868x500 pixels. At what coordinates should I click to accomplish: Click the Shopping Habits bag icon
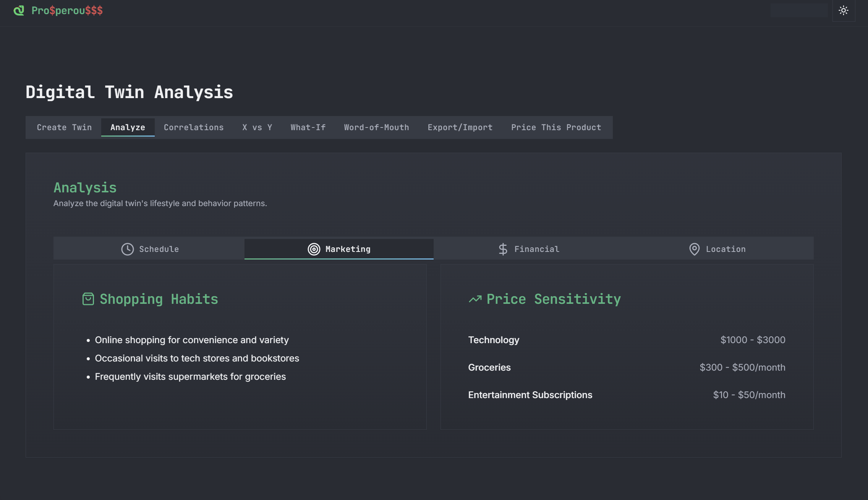[88, 299]
